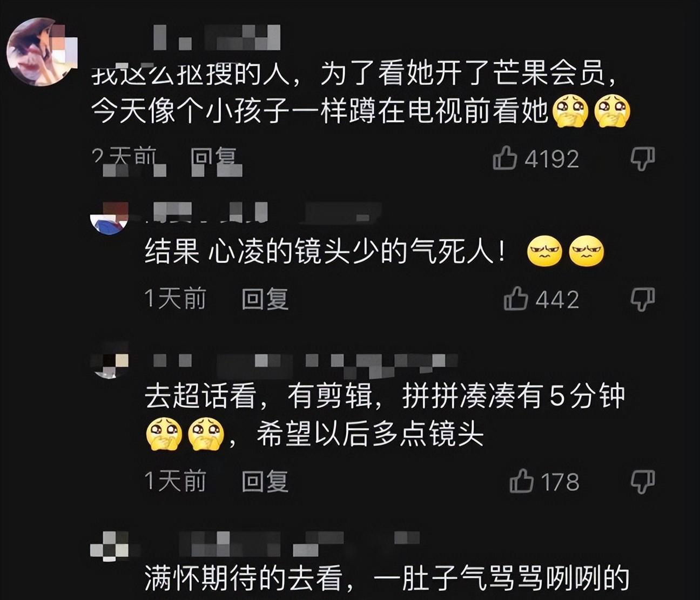Tap blurred username above 结果 心凌 comment
Viewport: 700px width, 600px height.
click(264, 212)
